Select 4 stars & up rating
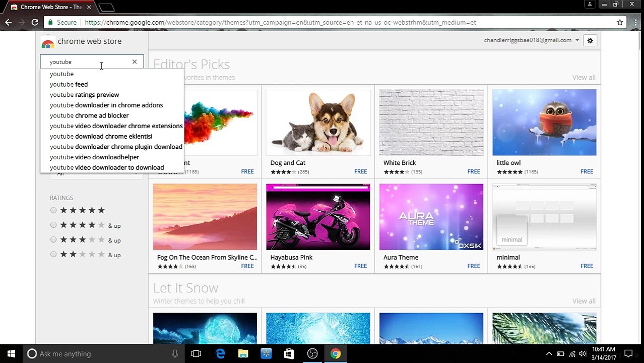Viewport: 644px width, 363px height. tap(53, 225)
